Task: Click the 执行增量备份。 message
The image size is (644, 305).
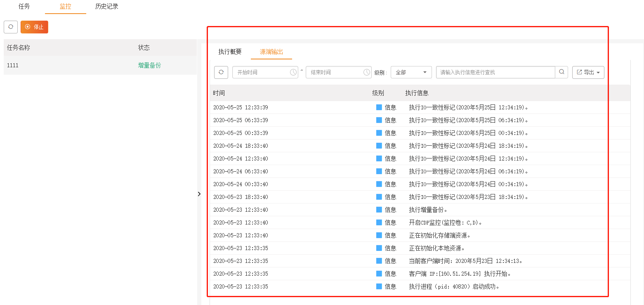Action: coord(428,210)
